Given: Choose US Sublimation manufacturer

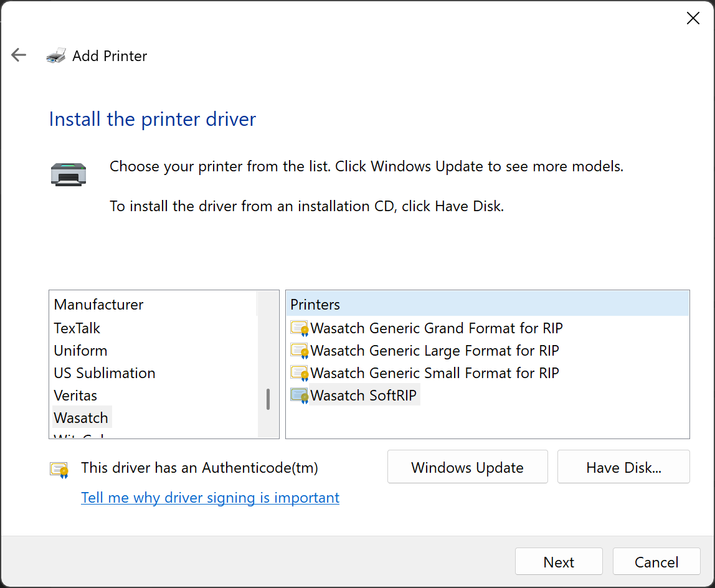Looking at the screenshot, I should [105, 373].
